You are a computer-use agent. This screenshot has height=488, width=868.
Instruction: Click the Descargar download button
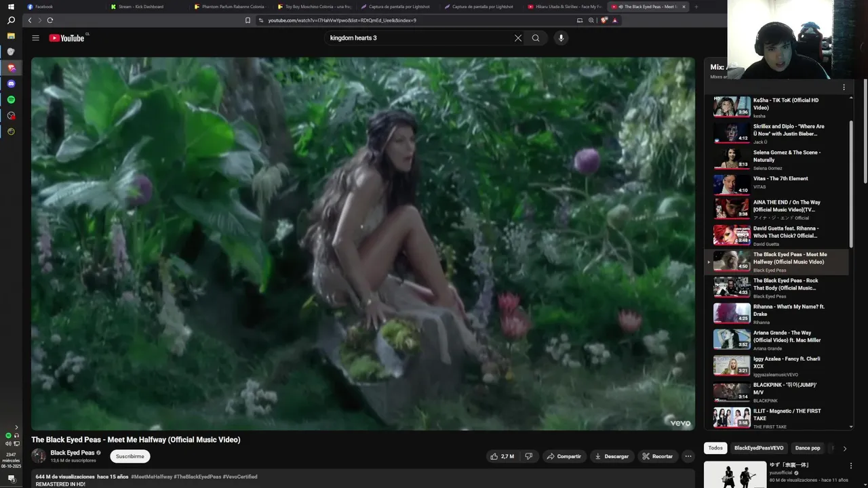[x=612, y=456]
